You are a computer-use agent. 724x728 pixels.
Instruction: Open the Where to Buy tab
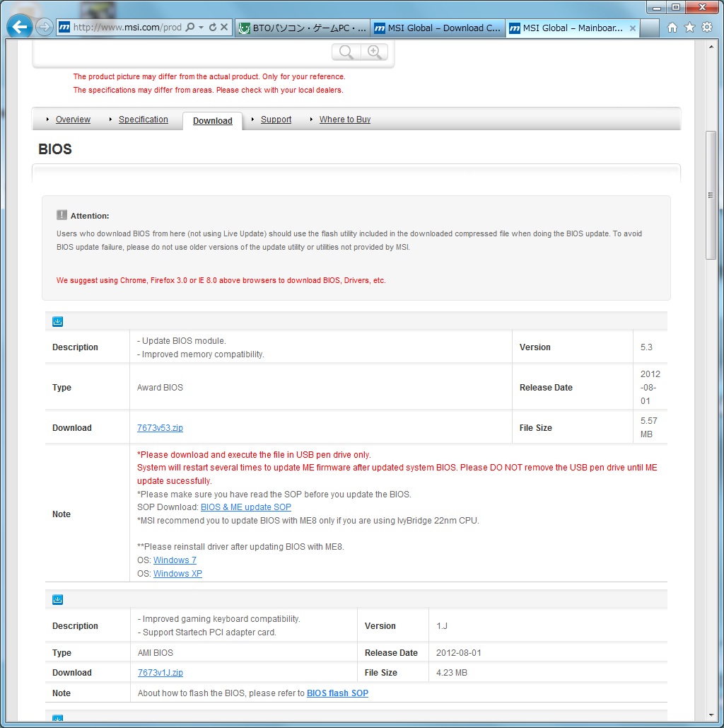click(x=345, y=120)
